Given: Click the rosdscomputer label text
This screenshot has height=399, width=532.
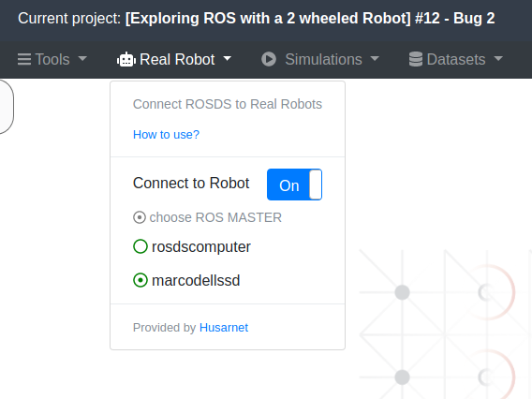Looking at the screenshot, I should 201,247.
